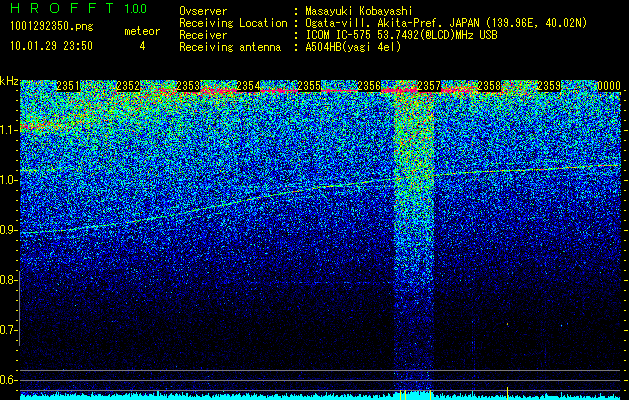Click the 'Receiving Location' label

click(233, 23)
